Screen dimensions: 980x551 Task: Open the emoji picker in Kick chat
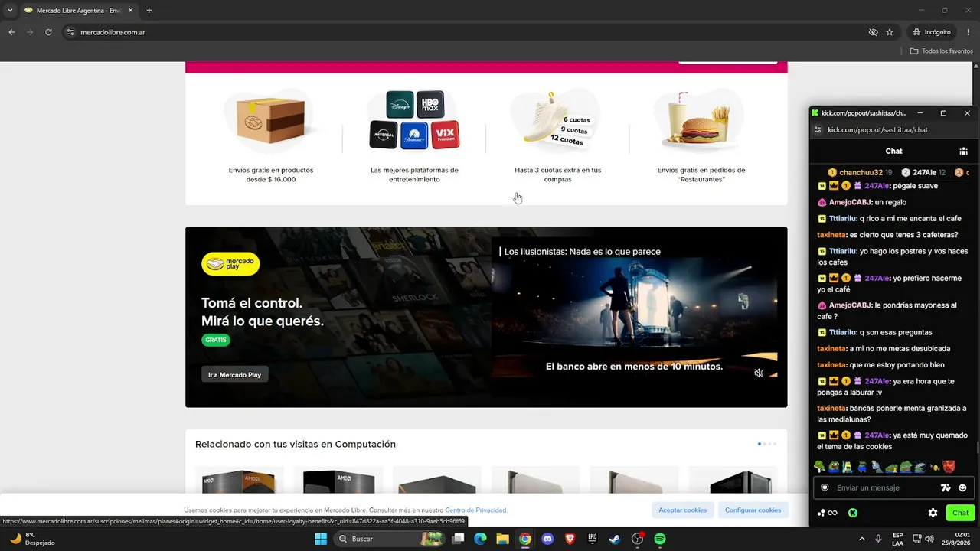click(962, 487)
